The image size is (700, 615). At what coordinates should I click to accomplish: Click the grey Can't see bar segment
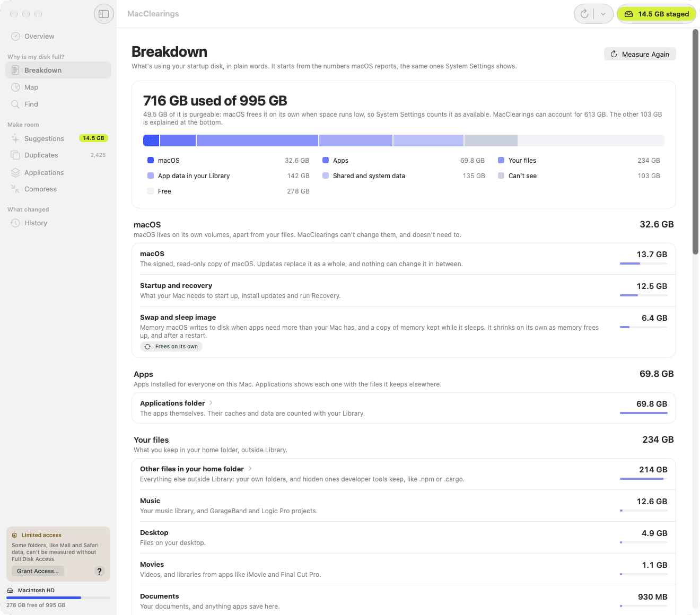(x=491, y=140)
